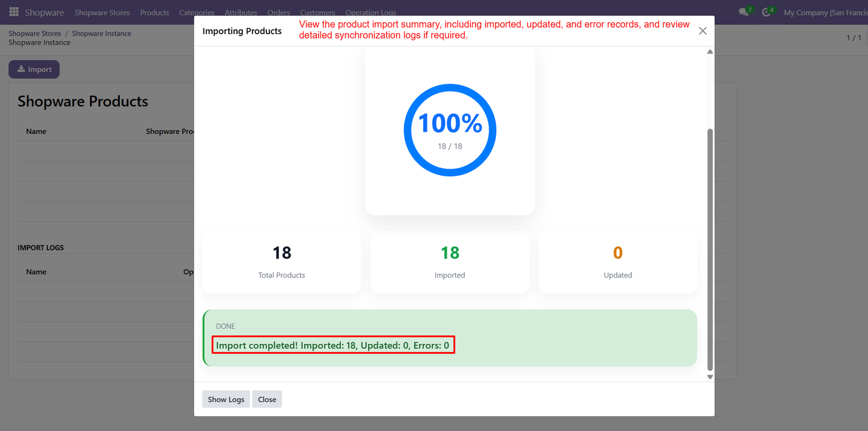The height and width of the screenshot is (431, 868).
Task: Click the Name column header under Import Logs
Action: 36,272
